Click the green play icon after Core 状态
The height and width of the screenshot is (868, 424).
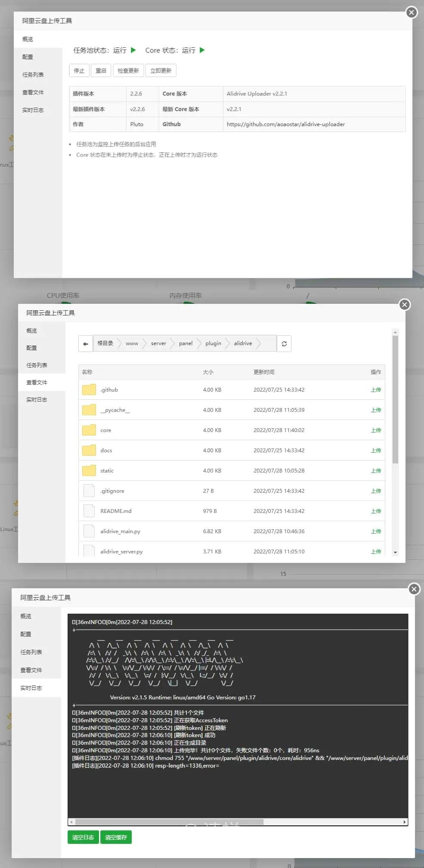pyautogui.click(x=202, y=50)
